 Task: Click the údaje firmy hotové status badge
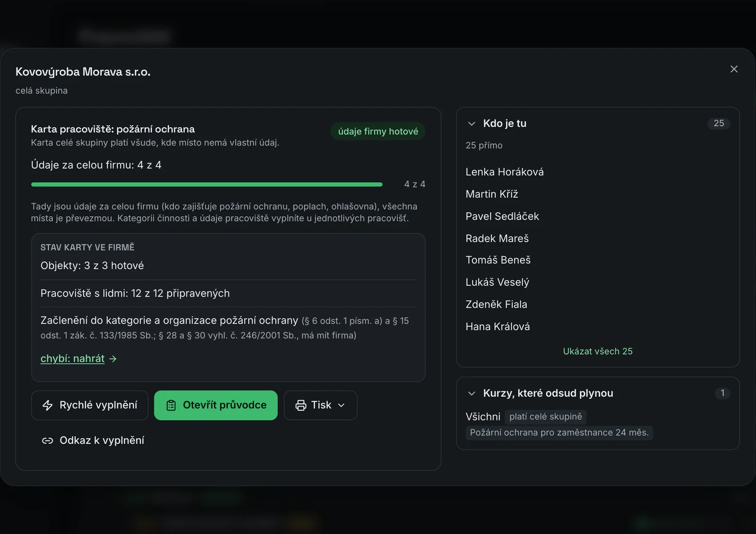point(378,131)
